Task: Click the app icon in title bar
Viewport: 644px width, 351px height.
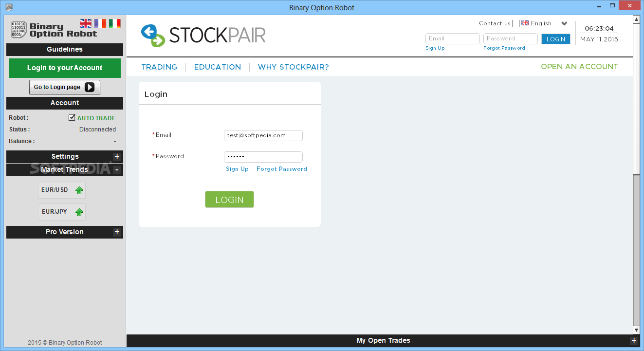Action: point(9,7)
